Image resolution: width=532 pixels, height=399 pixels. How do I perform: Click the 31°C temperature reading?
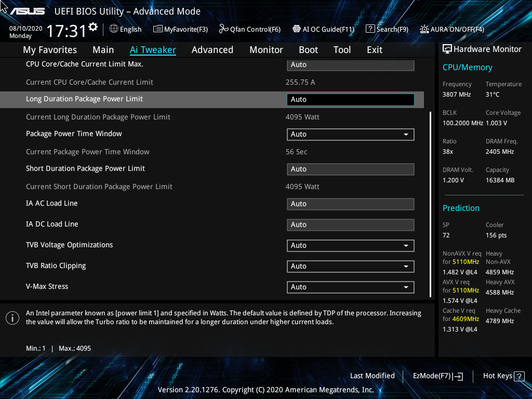[493, 95]
